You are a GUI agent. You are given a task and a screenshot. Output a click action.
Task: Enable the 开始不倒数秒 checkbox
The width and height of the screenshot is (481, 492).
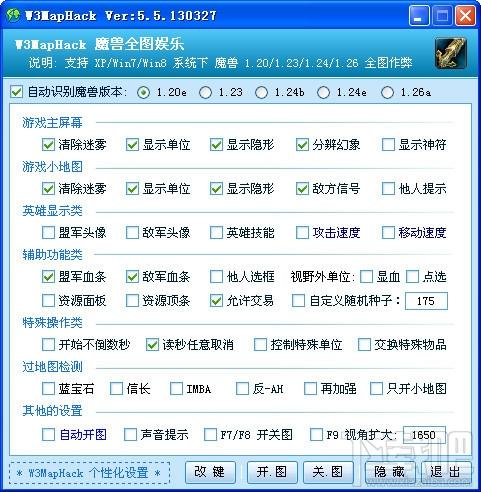click(x=48, y=345)
